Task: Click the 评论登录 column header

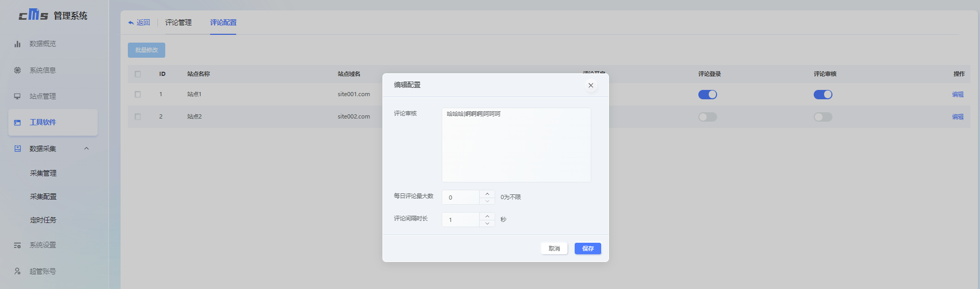Action: pyautogui.click(x=709, y=74)
